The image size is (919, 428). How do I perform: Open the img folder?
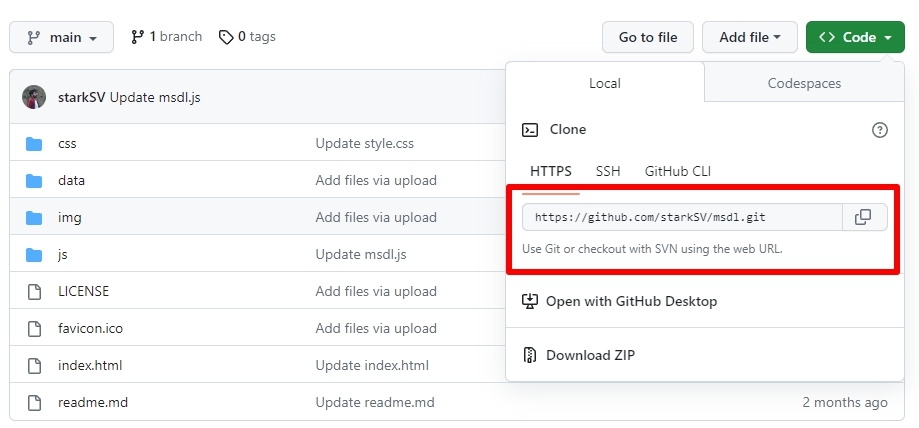(x=70, y=218)
